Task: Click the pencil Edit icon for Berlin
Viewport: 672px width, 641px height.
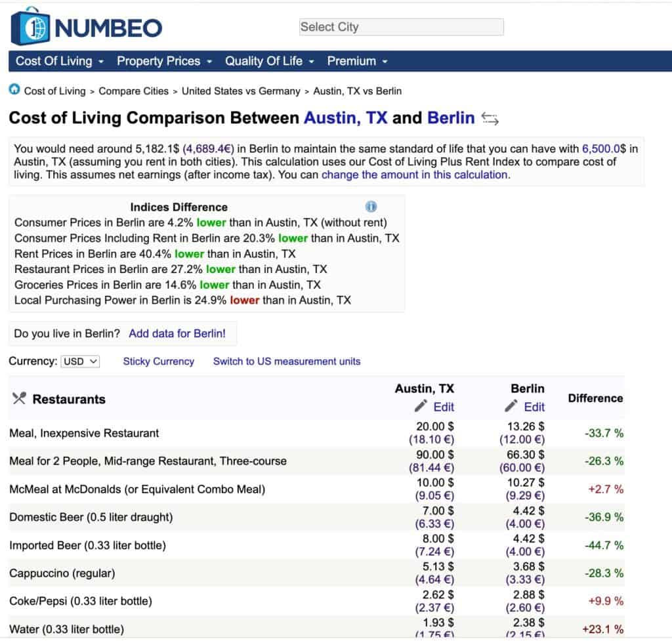Action: point(512,406)
